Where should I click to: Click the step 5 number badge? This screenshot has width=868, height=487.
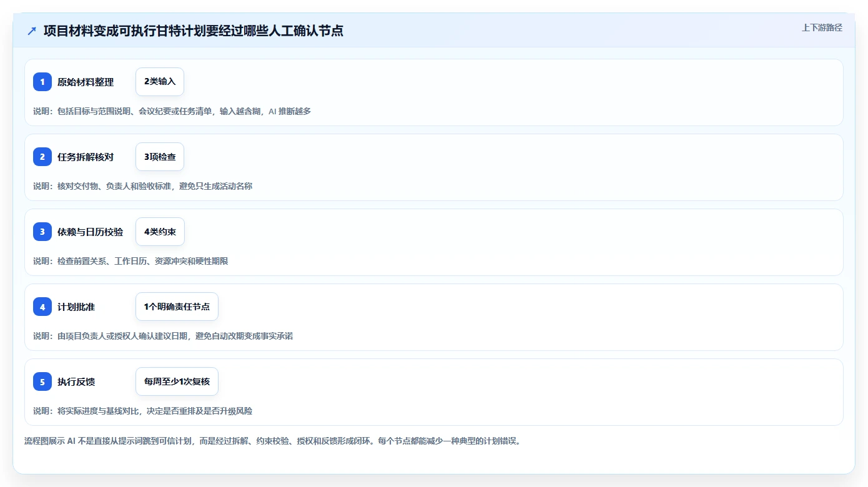click(x=42, y=381)
